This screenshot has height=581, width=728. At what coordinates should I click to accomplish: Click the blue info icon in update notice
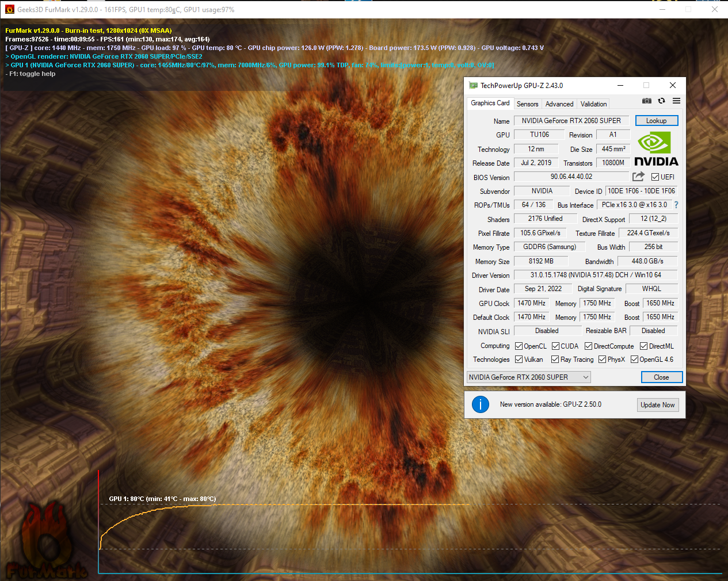coord(481,404)
